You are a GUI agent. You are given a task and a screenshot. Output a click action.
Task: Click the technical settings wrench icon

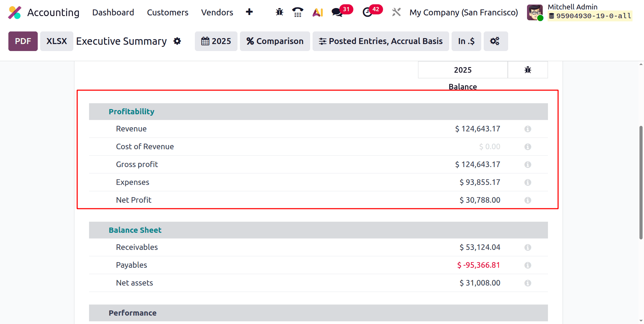coord(396,12)
